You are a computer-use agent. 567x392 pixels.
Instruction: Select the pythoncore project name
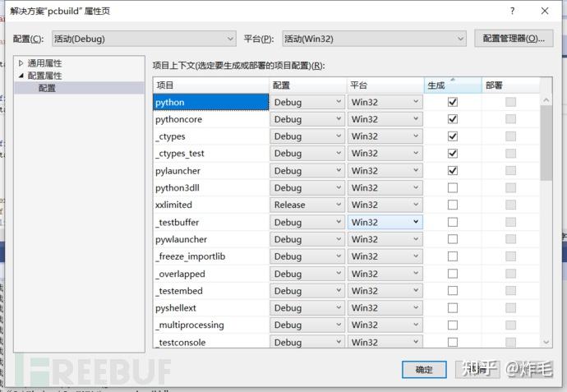click(x=178, y=119)
